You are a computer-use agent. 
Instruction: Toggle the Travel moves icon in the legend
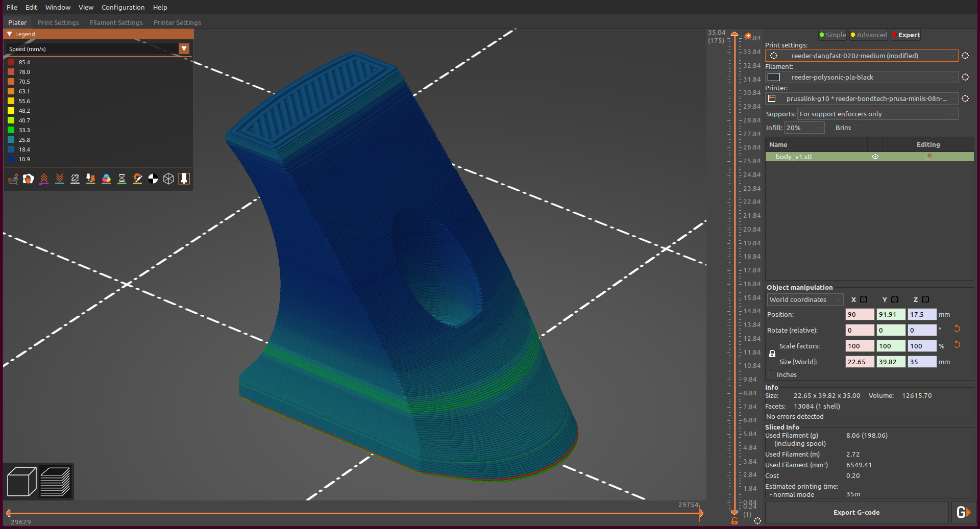point(13,179)
